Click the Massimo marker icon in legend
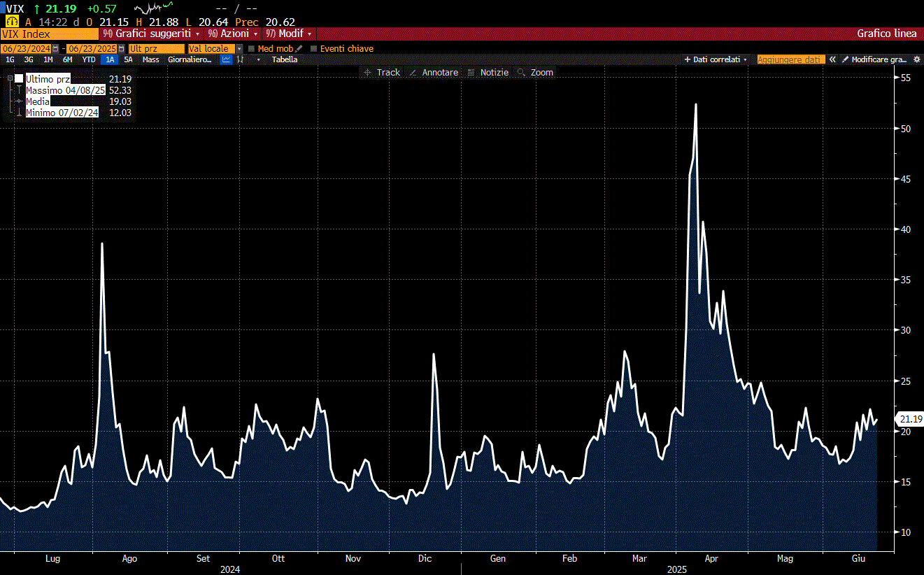The width and height of the screenshot is (924, 575). point(19,90)
